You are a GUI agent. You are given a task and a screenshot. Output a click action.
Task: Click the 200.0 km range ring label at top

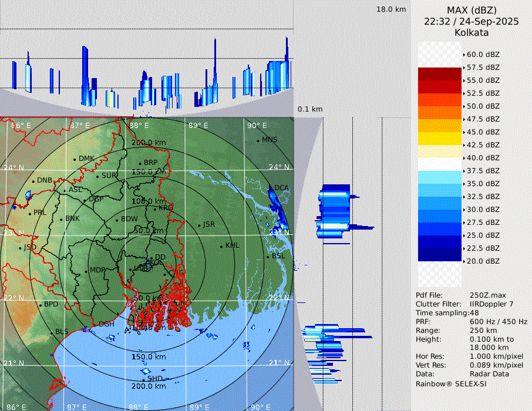pos(149,143)
